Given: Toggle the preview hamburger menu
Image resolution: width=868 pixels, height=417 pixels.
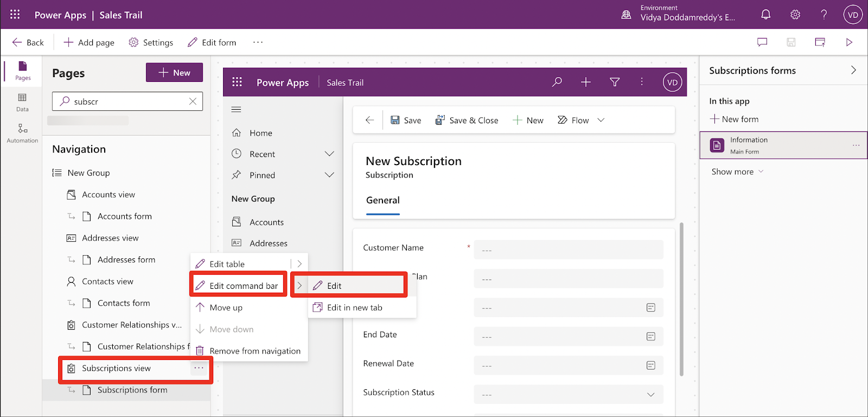Looking at the screenshot, I should 236,109.
